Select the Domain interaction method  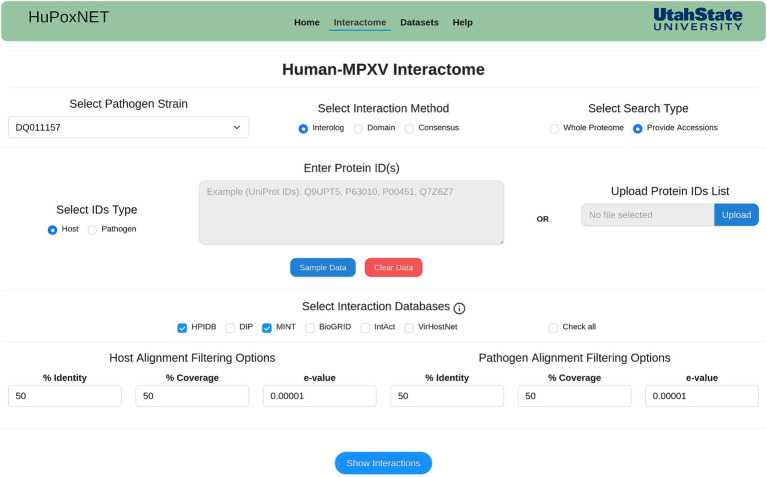click(x=358, y=129)
